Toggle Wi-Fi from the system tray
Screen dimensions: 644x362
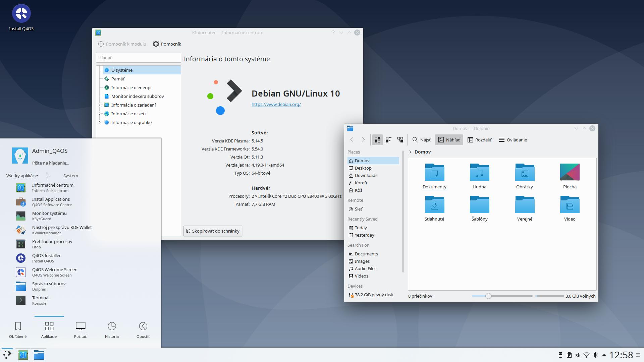(586, 355)
